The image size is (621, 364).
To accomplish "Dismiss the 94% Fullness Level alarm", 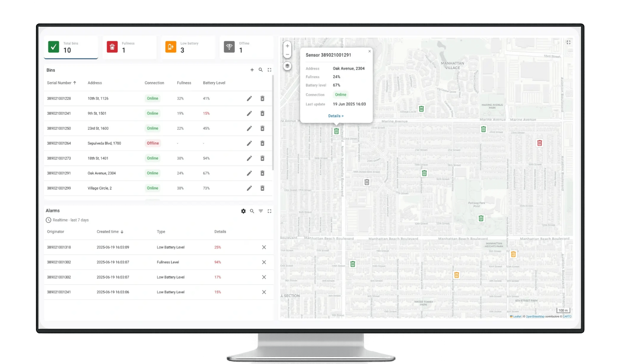I will pyautogui.click(x=264, y=262).
